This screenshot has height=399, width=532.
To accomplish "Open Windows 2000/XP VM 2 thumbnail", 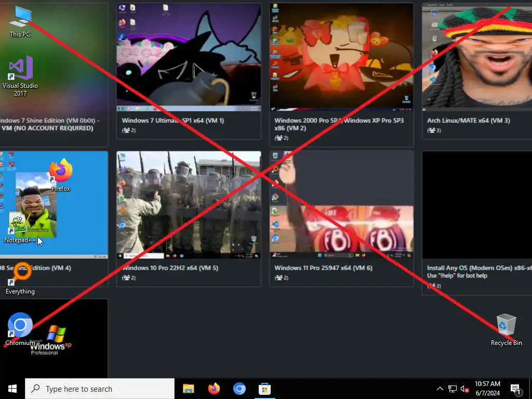I will click(x=341, y=57).
